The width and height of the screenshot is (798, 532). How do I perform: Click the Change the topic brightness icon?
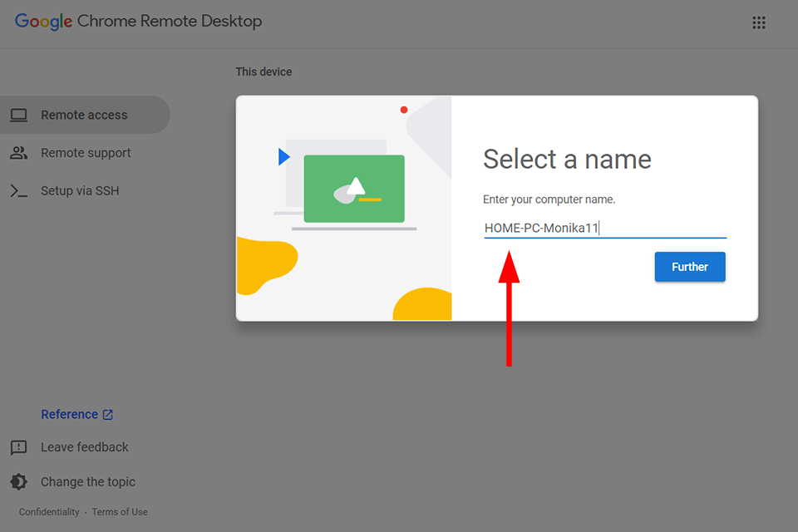pyautogui.click(x=19, y=481)
